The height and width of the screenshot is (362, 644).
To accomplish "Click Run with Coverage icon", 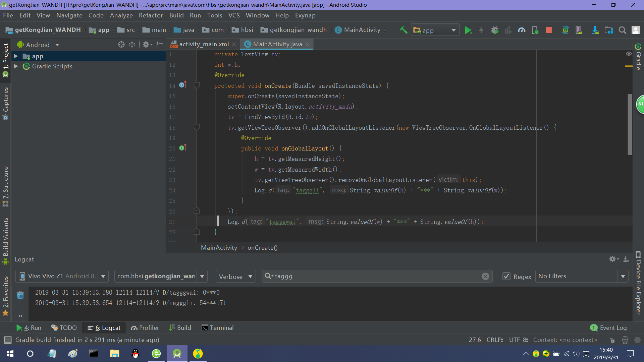I will [508, 30].
